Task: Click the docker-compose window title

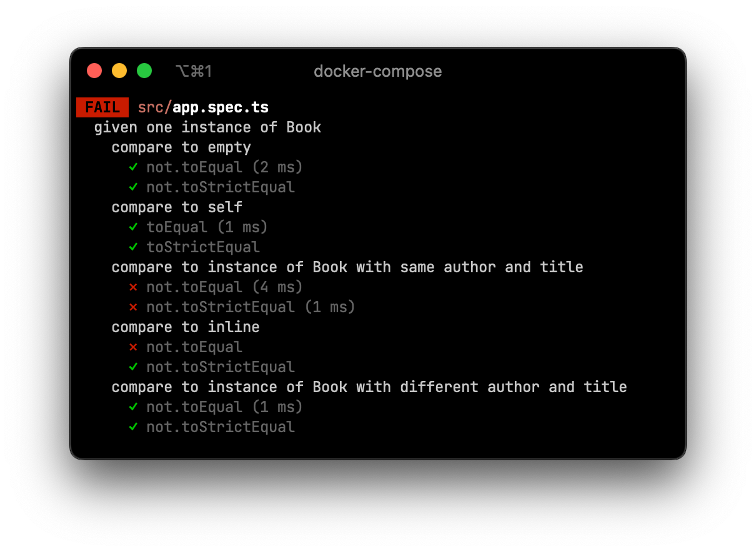Action: click(377, 72)
